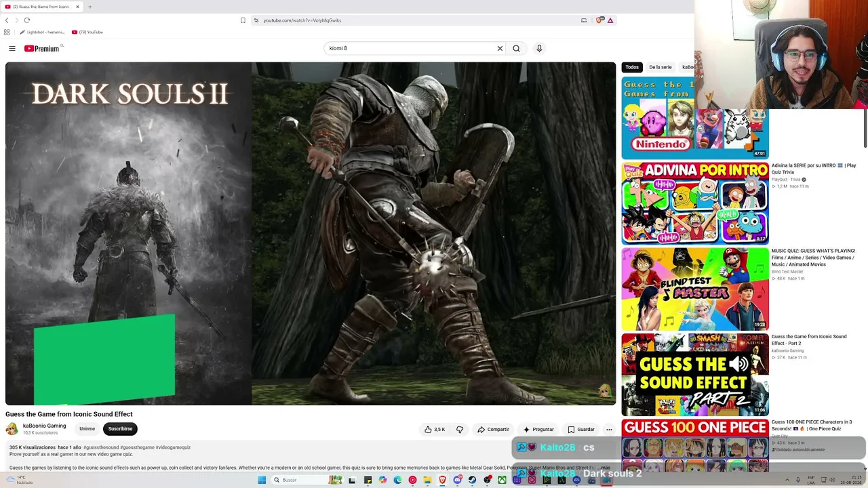Click the browser forward arrow
The height and width of the screenshot is (488, 868).
16,20
